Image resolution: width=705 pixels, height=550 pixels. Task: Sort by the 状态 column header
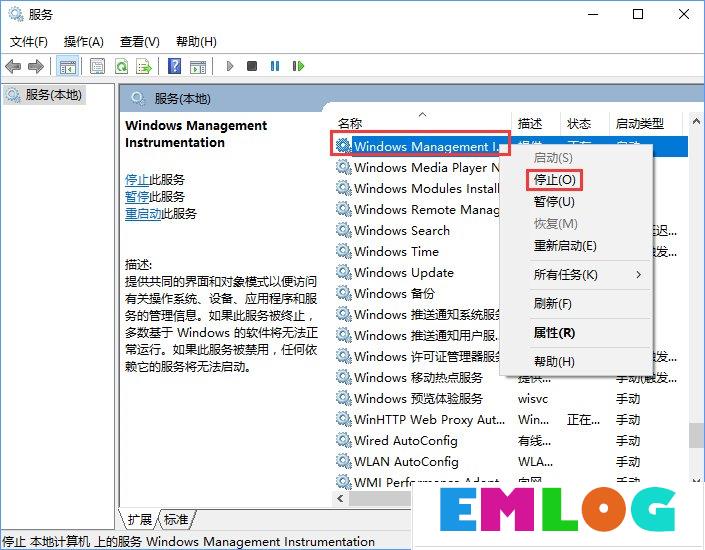pos(585,123)
